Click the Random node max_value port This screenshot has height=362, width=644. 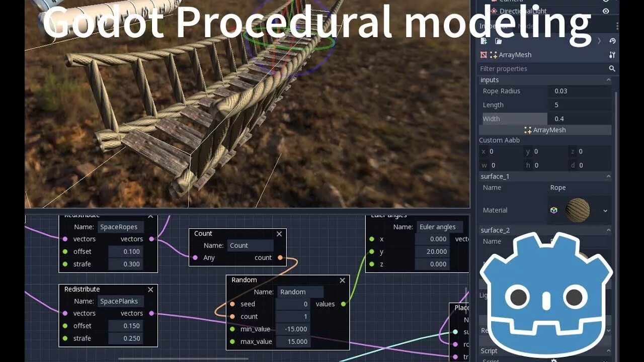pyautogui.click(x=232, y=342)
